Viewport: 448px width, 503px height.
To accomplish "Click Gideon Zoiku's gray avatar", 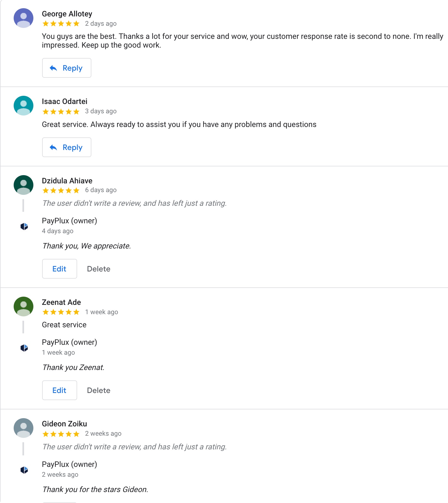I will [24, 428].
